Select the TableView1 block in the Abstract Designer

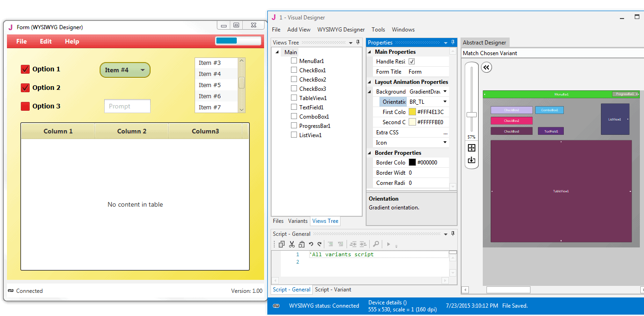point(561,191)
